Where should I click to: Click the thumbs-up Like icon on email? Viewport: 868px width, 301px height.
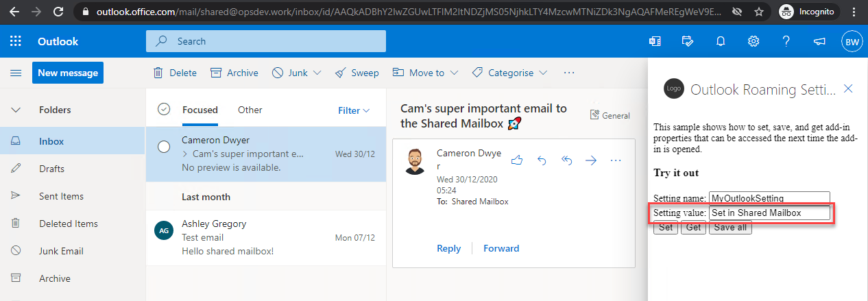[517, 160]
